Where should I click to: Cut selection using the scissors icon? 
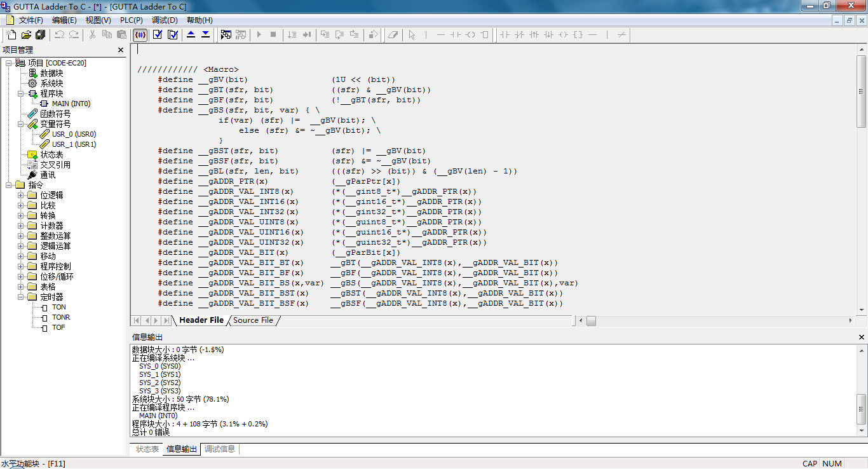pyautogui.click(x=92, y=34)
